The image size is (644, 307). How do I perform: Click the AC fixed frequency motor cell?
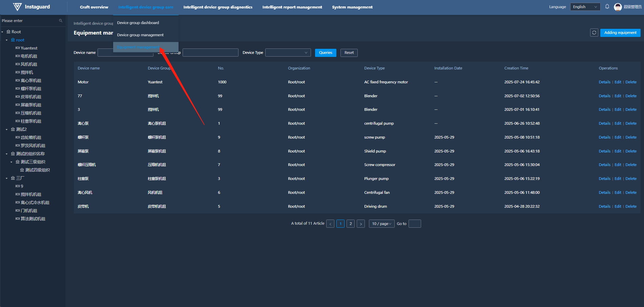pyautogui.click(x=386, y=82)
